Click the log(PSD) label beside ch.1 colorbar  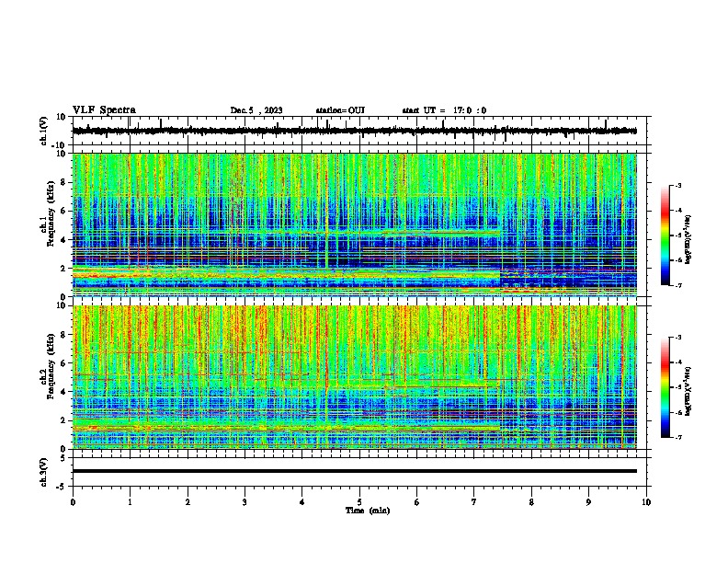click(688, 240)
